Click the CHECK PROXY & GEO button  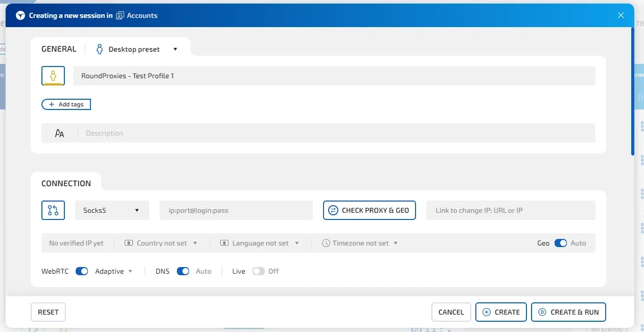(x=370, y=210)
